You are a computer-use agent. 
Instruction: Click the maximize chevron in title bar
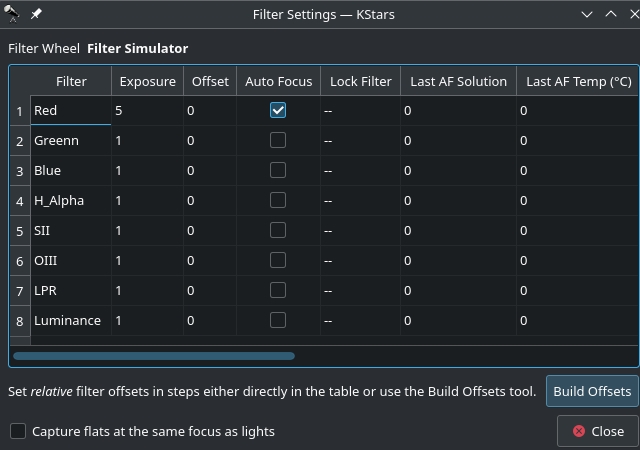611,14
